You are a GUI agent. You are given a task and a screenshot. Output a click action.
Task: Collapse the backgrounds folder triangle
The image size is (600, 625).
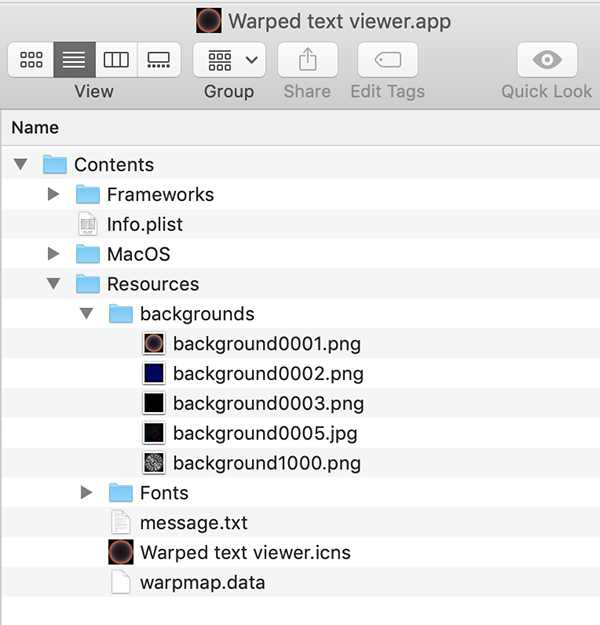pyautogui.click(x=87, y=313)
